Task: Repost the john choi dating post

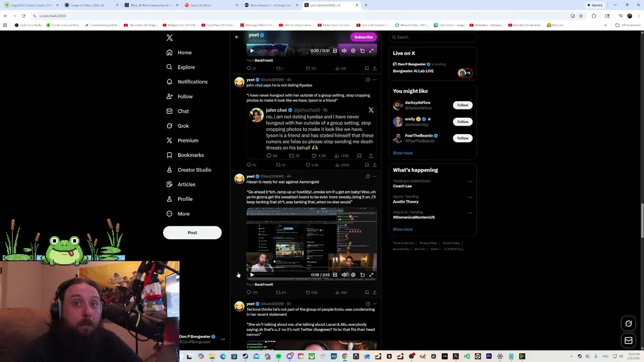Action: (x=280, y=165)
